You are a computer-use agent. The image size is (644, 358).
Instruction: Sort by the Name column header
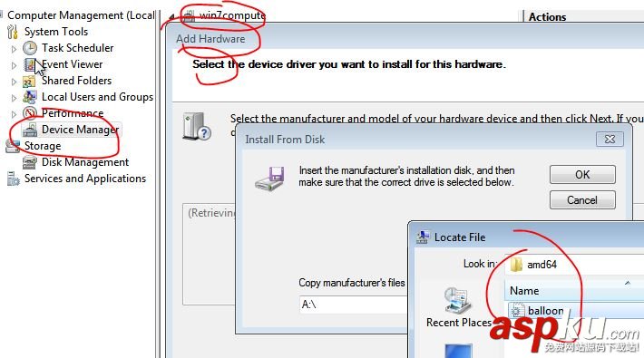pyautogui.click(x=574, y=291)
